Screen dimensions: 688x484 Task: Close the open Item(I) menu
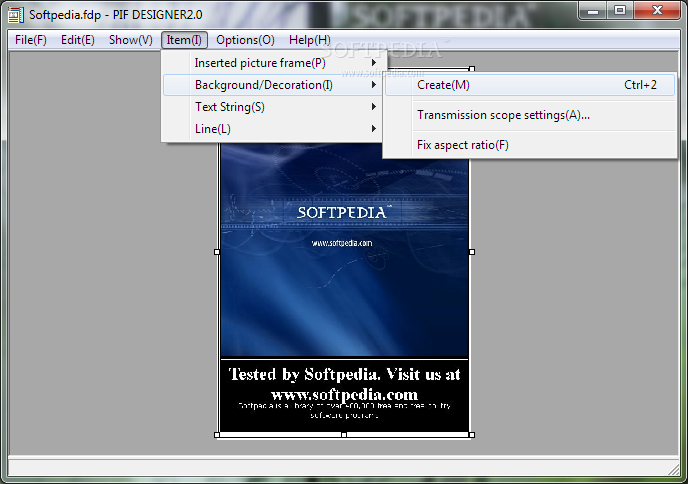point(184,40)
